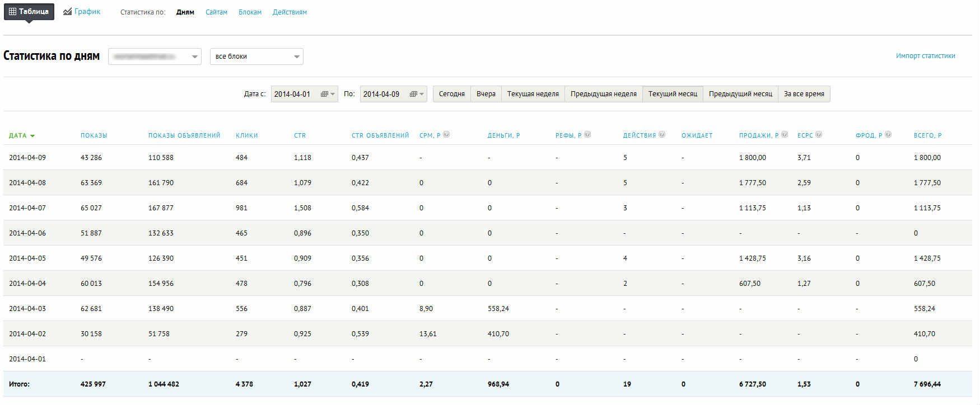Screen dimensions: 980x405
Task: Click help icon next to CPM column
Action: click(x=446, y=135)
